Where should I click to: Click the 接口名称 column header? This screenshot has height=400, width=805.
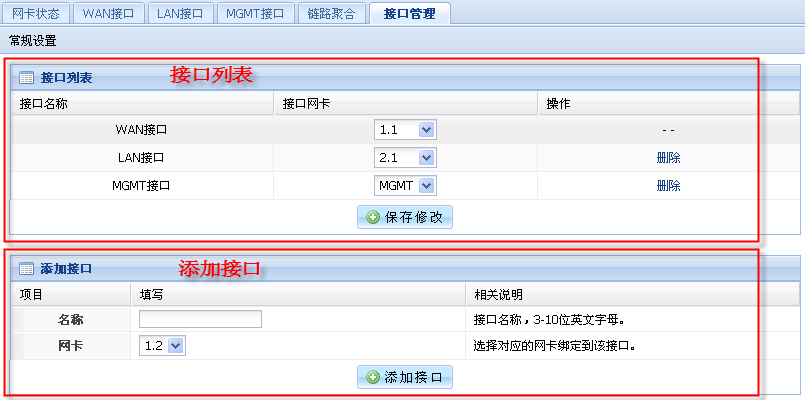click(43, 103)
